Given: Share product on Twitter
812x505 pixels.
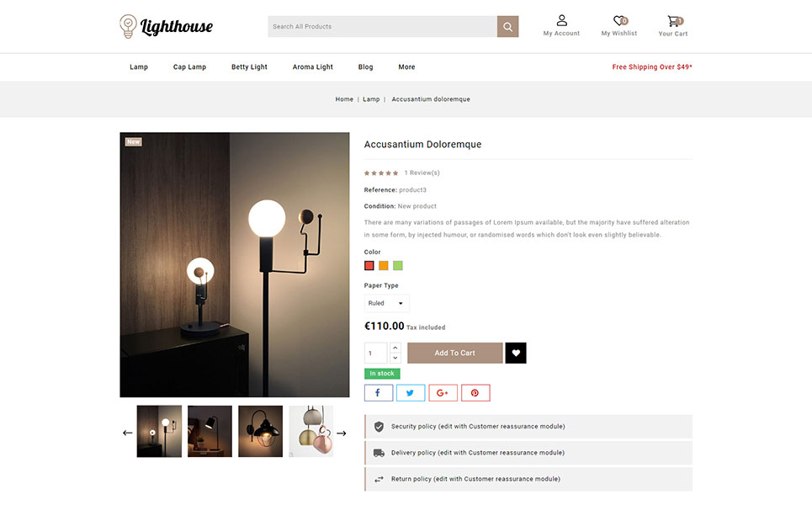Looking at the screenshot, I should [x=411, y=392].
